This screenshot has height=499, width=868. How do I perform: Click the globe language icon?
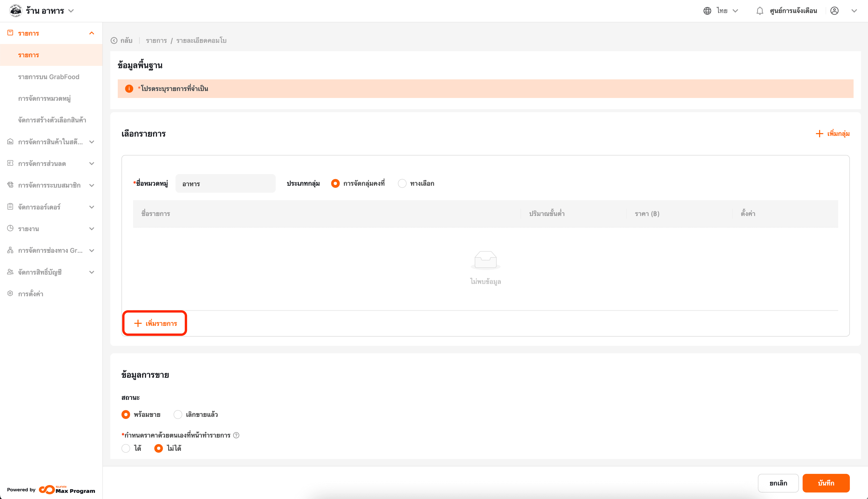(x=707, y=11)
